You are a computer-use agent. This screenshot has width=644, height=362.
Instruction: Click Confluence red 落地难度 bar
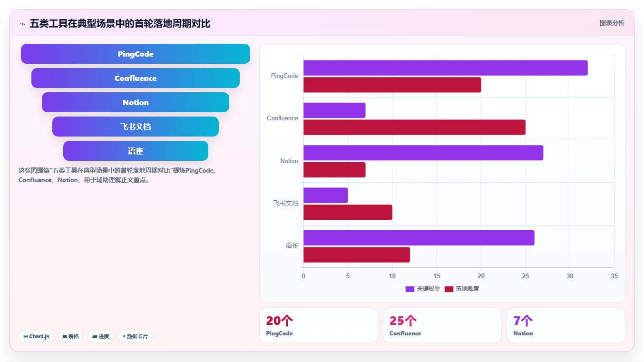[414, 127]
